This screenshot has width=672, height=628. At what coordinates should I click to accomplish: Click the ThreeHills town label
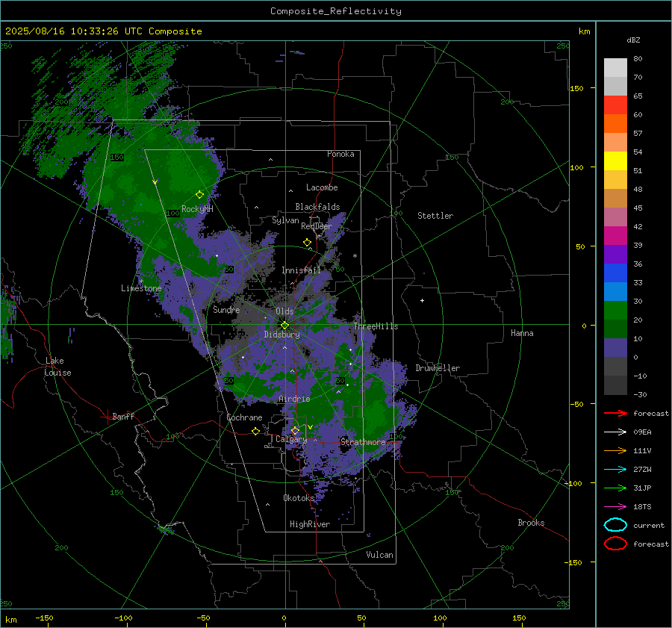pos(376,326)
